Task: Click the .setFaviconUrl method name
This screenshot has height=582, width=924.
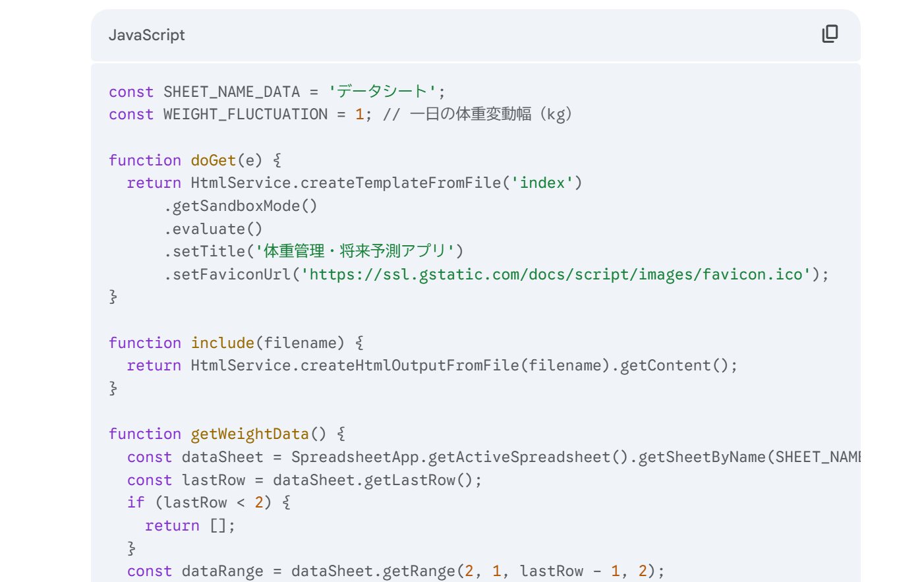Action: 227,274
